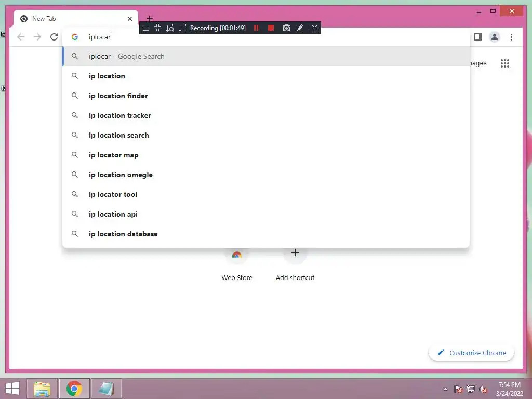Click the muted volume tray icon
532x399 pixels.
point(483,389)
